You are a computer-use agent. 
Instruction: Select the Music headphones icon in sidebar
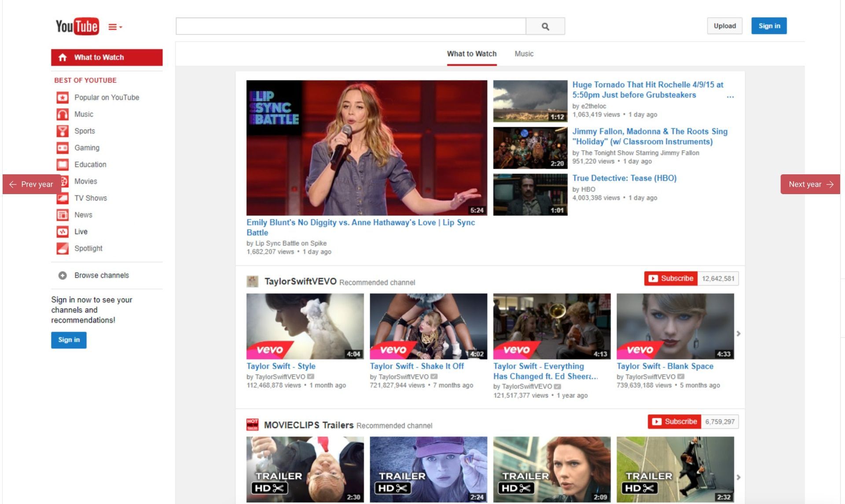coord(62,114)
